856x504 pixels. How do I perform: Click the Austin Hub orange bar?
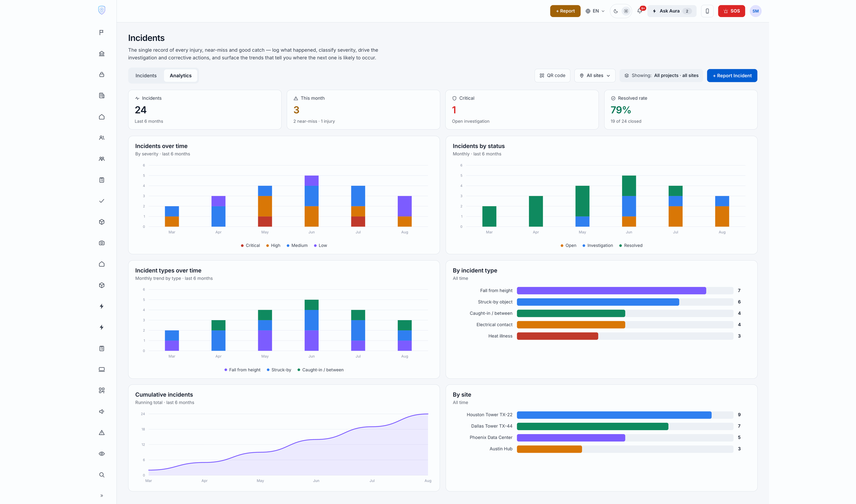(x=549, y=449)
